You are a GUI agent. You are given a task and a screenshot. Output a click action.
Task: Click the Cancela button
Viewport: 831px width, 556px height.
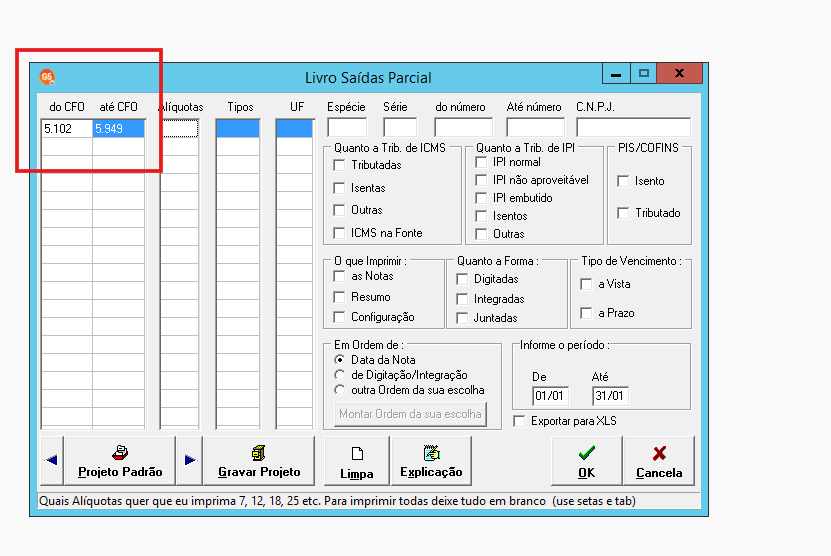(x=659, y=460)
